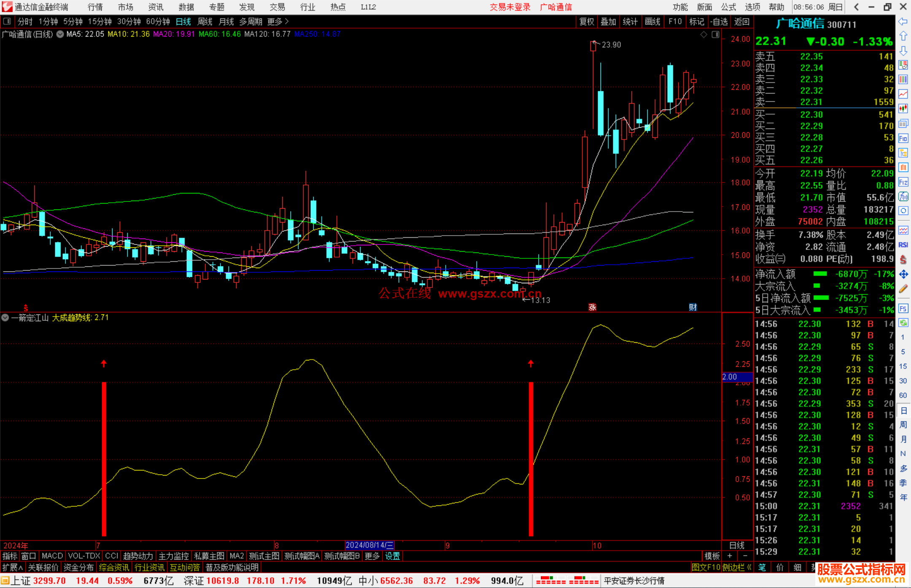The width and height of the screenshot is (911, 588).
Task: Open the f(x) formula icon
Action: point(903,196)
